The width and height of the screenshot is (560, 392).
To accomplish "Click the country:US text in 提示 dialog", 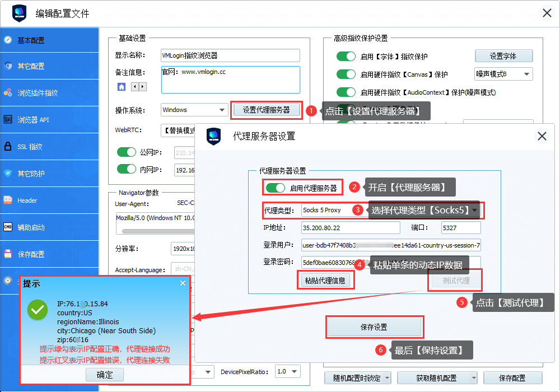I will [74, 312].
